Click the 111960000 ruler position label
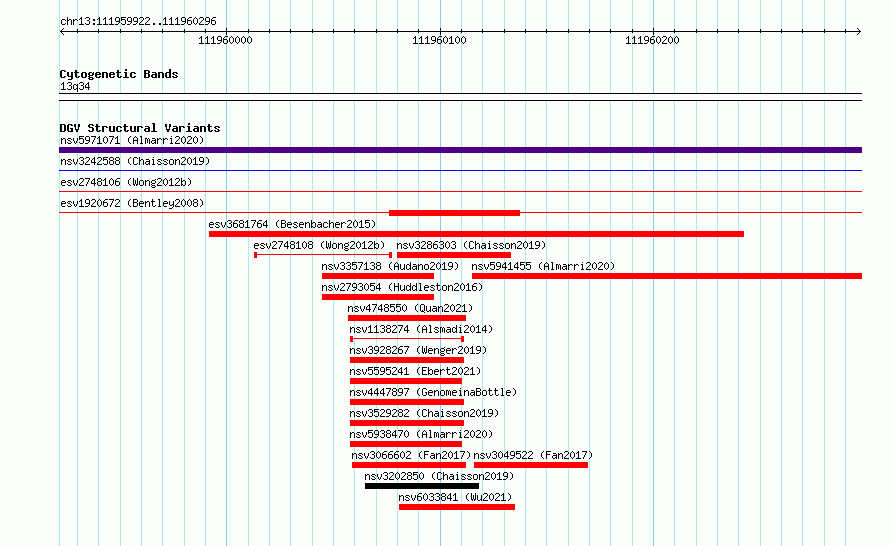Viewport: 890px width, 546px height. (x=225, y=40)
